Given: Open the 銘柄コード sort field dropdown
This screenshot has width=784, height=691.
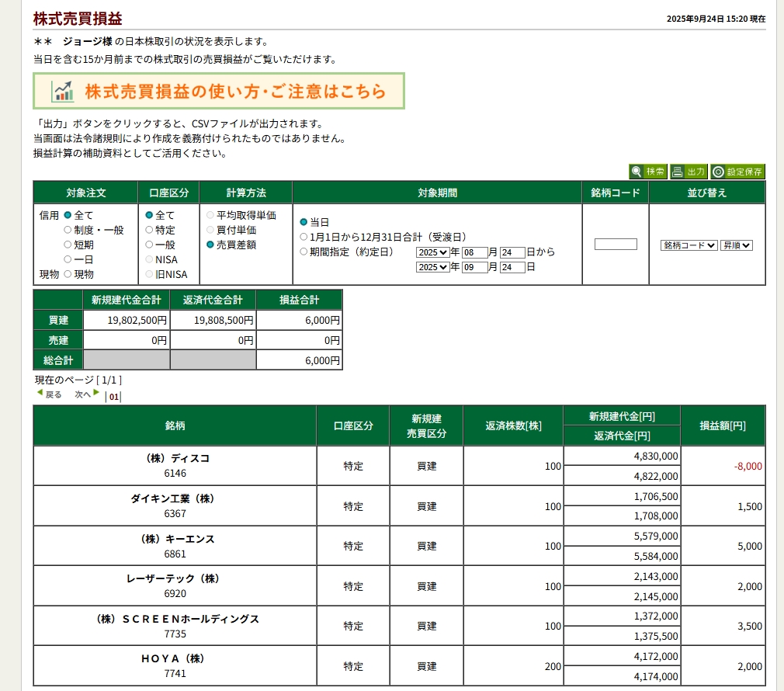Looking at the screenshot, I should coord(689,245).
